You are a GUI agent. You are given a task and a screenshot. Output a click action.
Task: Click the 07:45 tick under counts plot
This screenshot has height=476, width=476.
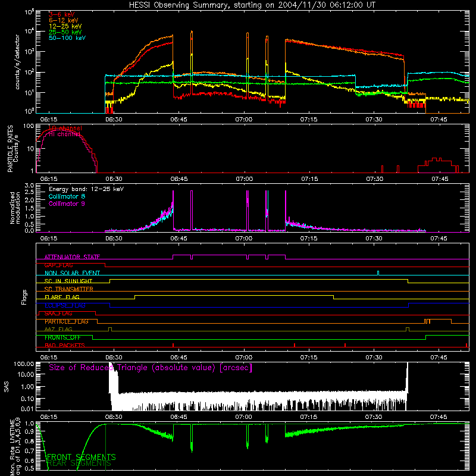click(x=439, y=120)
